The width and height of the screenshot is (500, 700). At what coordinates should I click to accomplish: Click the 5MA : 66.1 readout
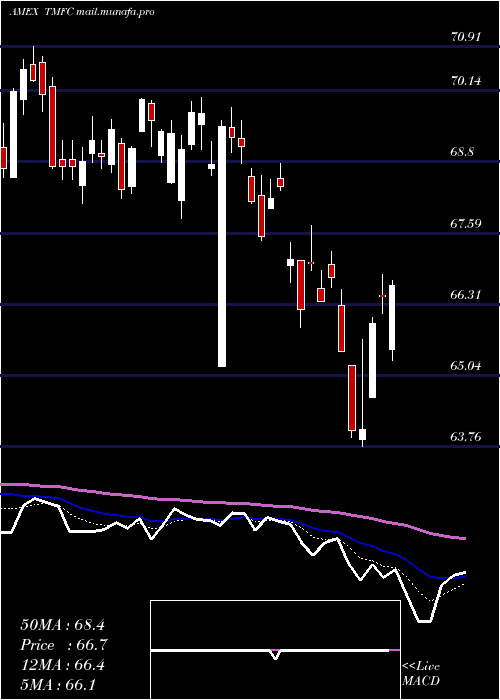pyautogui.click(x=58, y=685)
